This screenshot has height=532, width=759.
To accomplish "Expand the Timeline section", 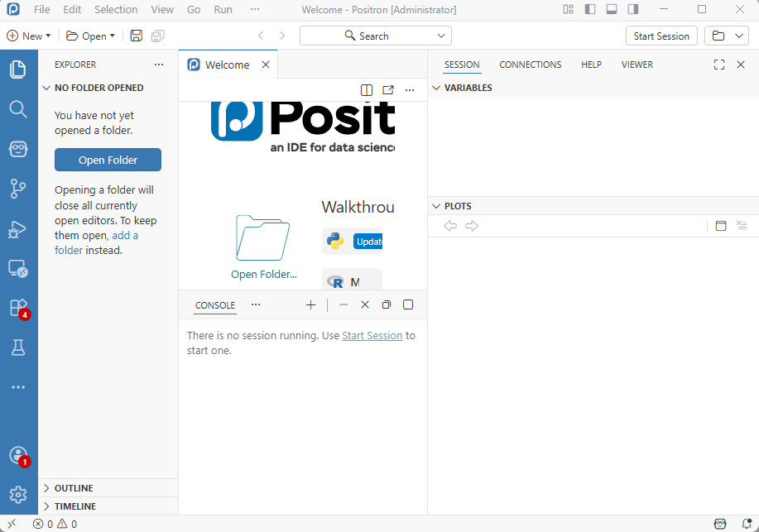I will point(74,506).
